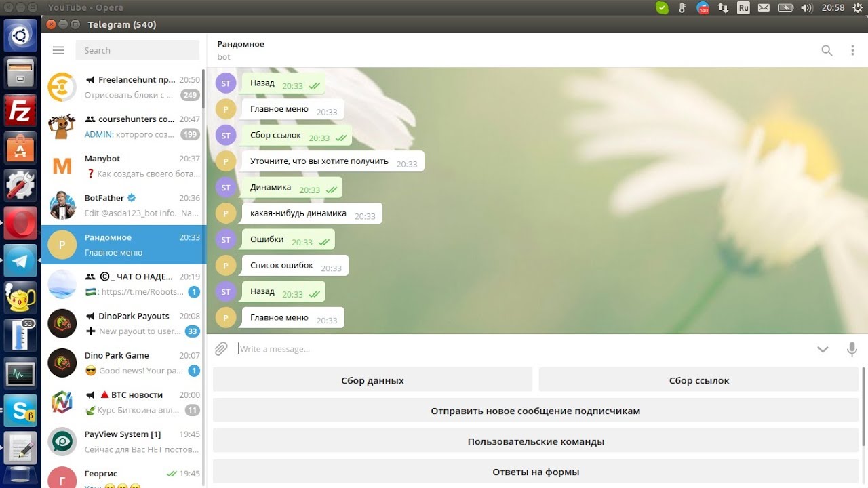
Task: Open Ubuntu Dash from the launcher
Action: click(20, 35)
